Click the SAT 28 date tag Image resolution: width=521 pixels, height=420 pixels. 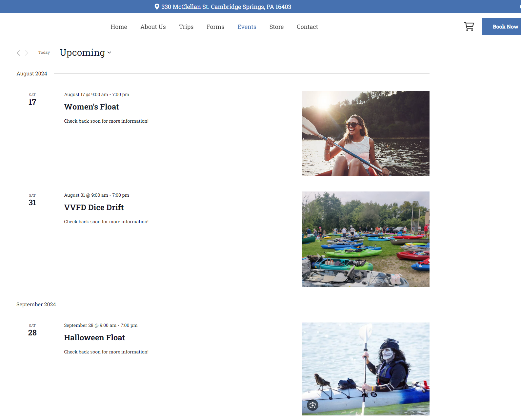(32, 330)
